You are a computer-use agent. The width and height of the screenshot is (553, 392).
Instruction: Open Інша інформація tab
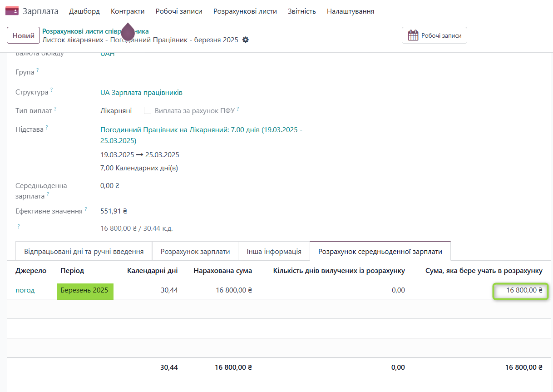point(274,251)
